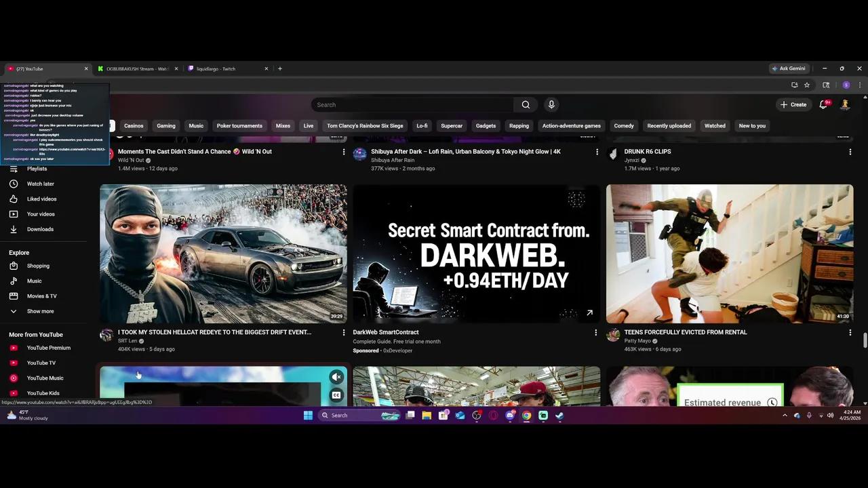Open options for Shibuya After Dark video
This screenshot has width=868, height=488.
[597, 152]
